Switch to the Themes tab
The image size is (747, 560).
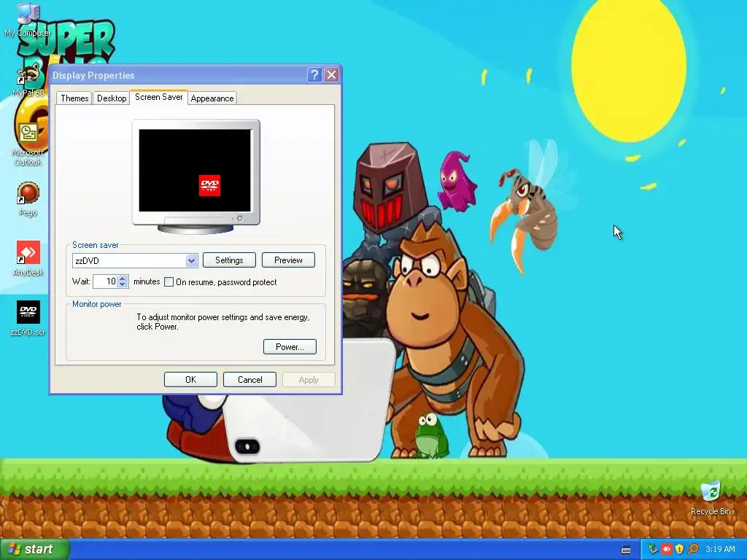pos(74,98)
